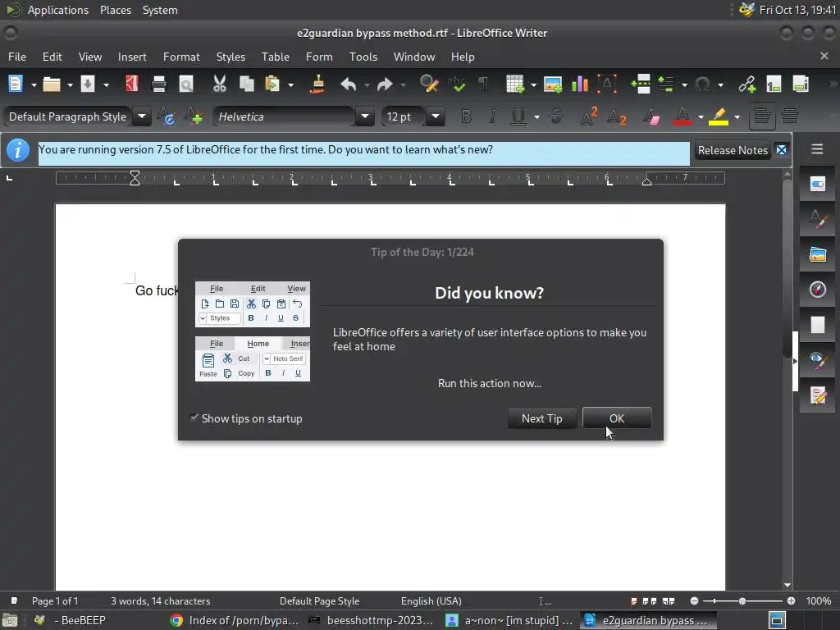Click the Undo arrow

(x=348, y=84)
